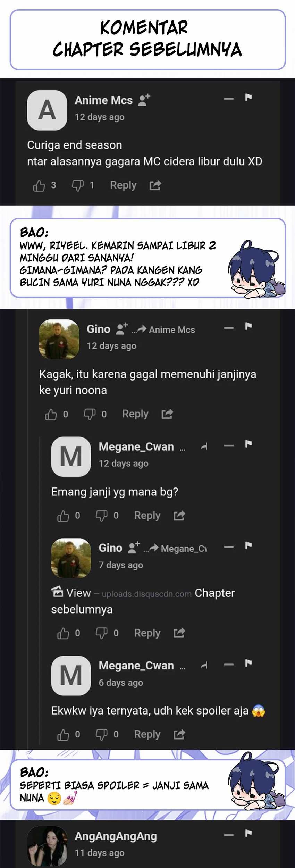The width and height of the screenshot is (295, 868).
Task: Collapse Megane_Cwan's 12 days ago comment
Action: coord(229,445)
